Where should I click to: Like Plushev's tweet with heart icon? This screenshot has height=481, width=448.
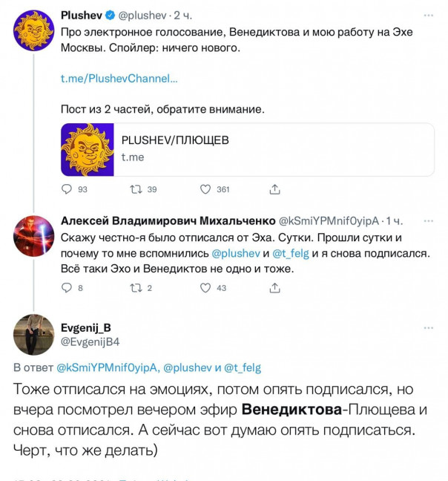pyautogui.click(x=203, y=189)
